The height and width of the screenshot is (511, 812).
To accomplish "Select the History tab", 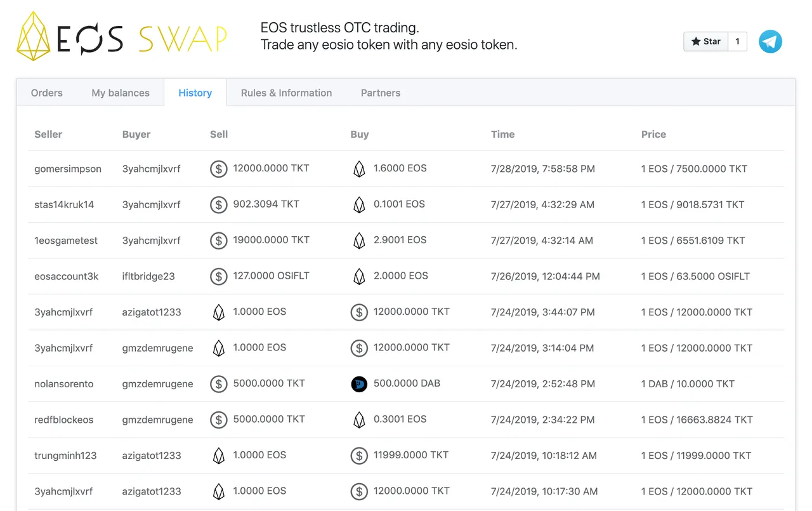I will (x=195, y=93).
